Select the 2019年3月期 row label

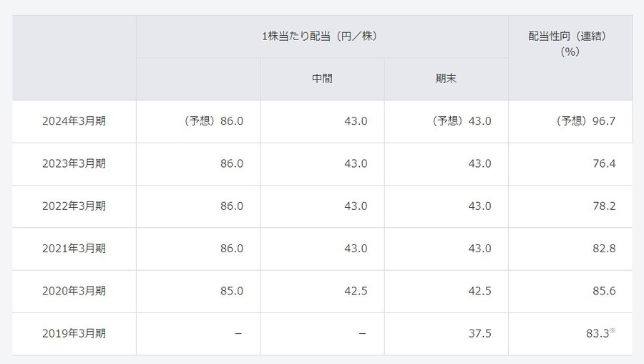pyautogui.click(x=74, y=333)
